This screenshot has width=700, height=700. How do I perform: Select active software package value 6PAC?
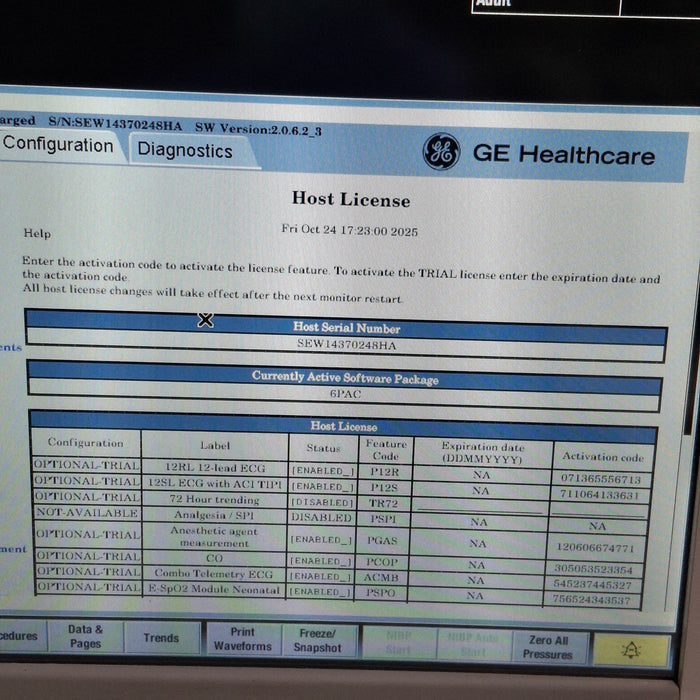click(x=345, y=394)
